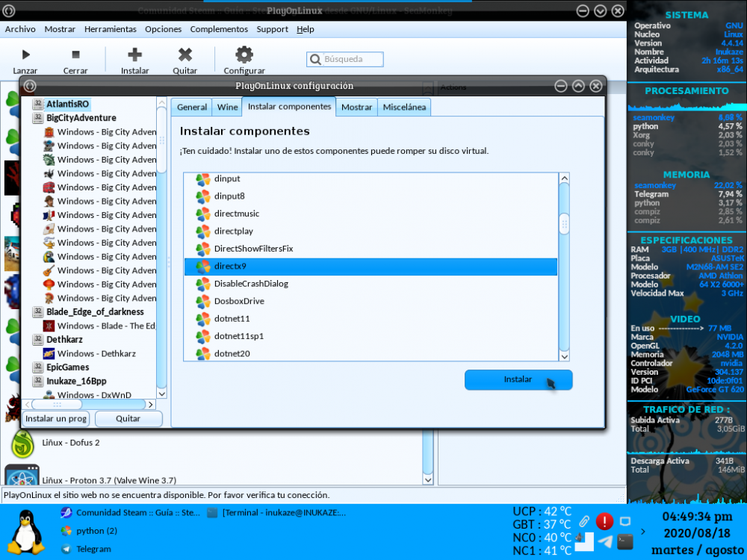Click the Instalar plus icon in toolbar
Screen dimensions: 747x560
(x=134, y=55)
